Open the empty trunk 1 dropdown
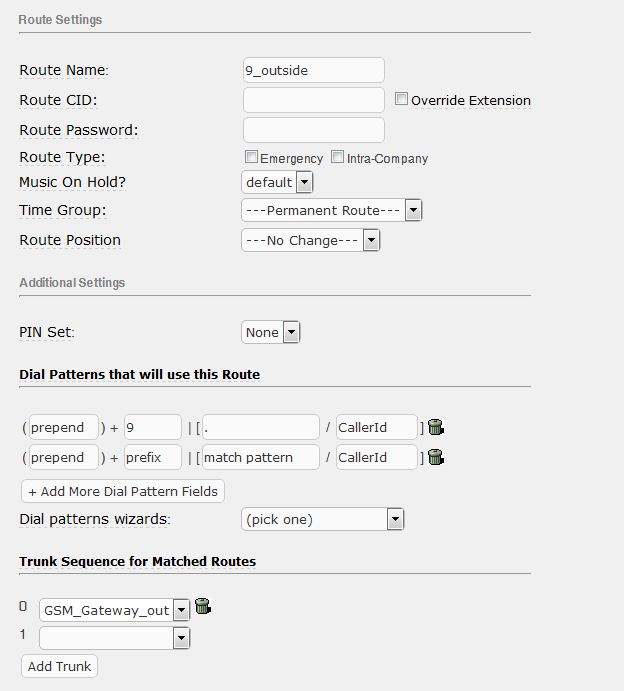This screenshot has width=624, height=691. 114,637
